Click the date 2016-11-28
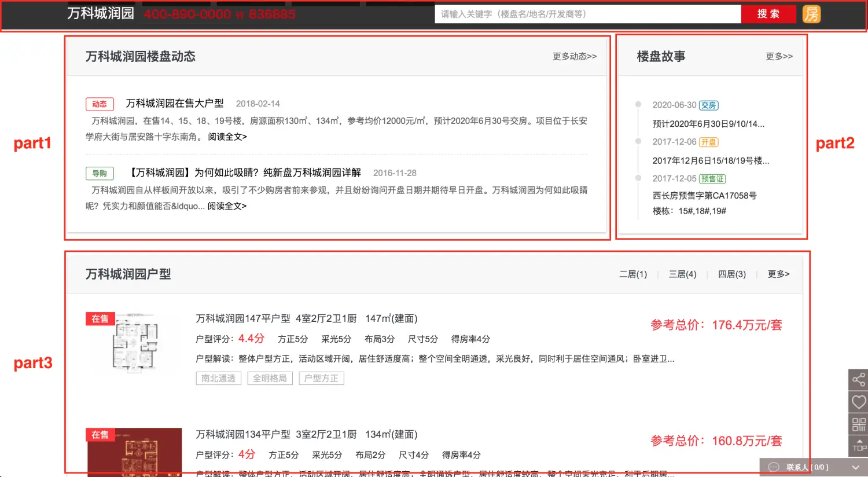Screen dimensions: 868x477 point(395,173)
